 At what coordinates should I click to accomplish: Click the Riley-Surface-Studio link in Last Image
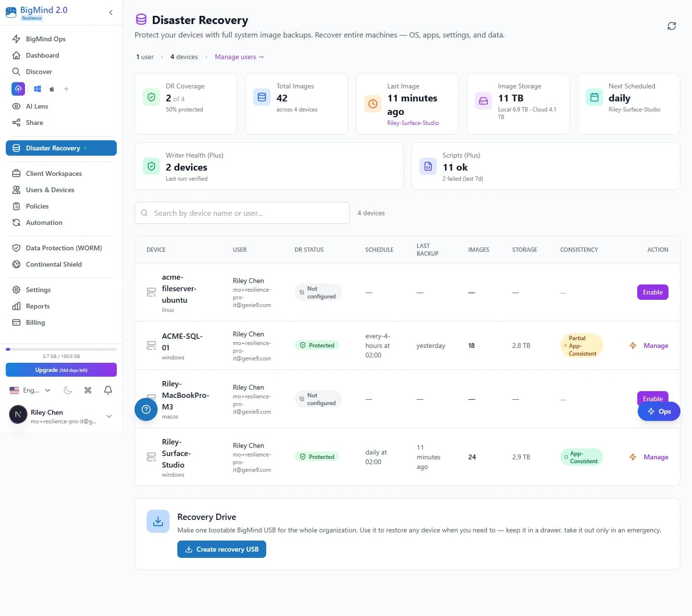413,123
